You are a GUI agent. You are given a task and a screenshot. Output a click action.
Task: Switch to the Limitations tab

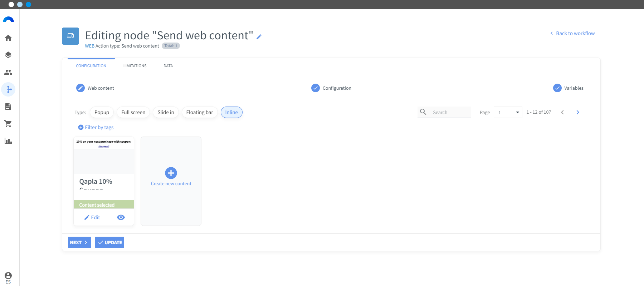click(135, 66)
